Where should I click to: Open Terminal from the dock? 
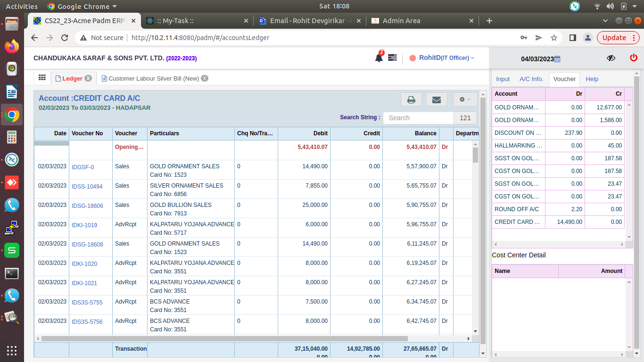pyautogui.click(x=12, y=273)
